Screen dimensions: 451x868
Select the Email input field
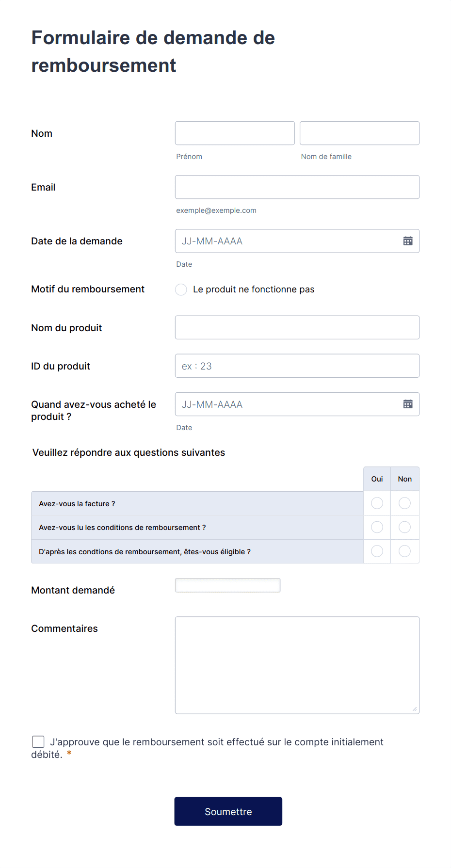297,187
